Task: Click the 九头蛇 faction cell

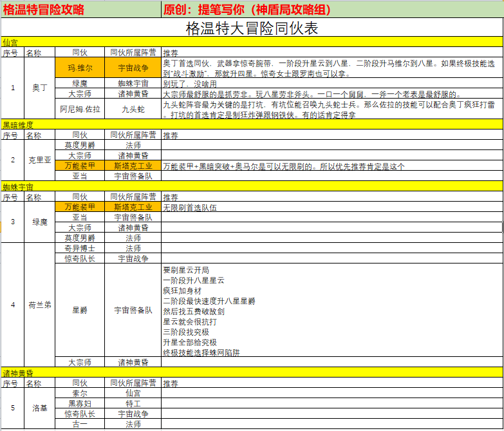Action: (133, 109)
